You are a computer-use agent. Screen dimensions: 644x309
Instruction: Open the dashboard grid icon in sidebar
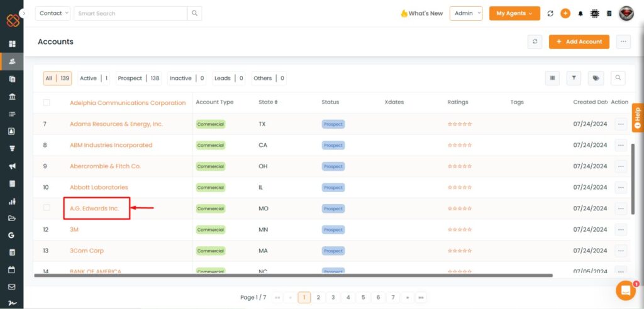tap(12, 43)
